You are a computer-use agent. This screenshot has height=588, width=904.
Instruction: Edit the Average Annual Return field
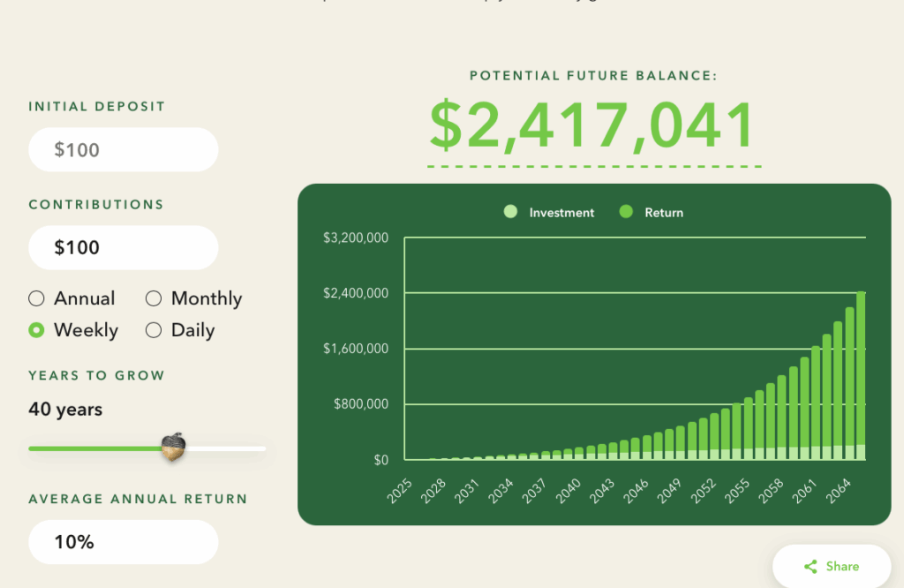[123, 542]
